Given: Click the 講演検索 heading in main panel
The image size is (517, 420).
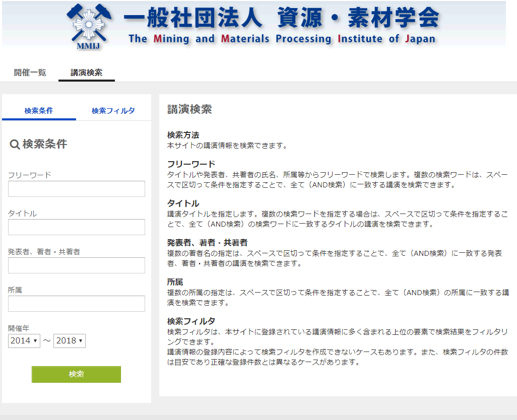Looking at the screenshot, I should pos(189,109).
